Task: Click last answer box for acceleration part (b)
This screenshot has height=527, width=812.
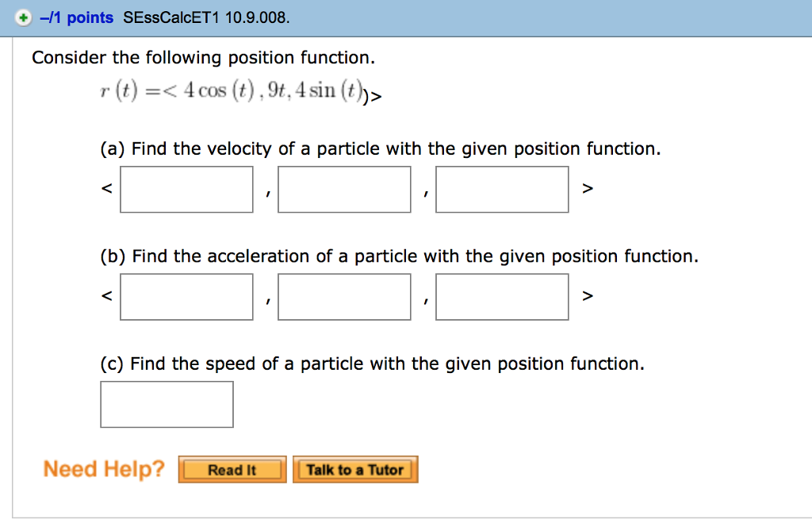Action: [501, 296]
